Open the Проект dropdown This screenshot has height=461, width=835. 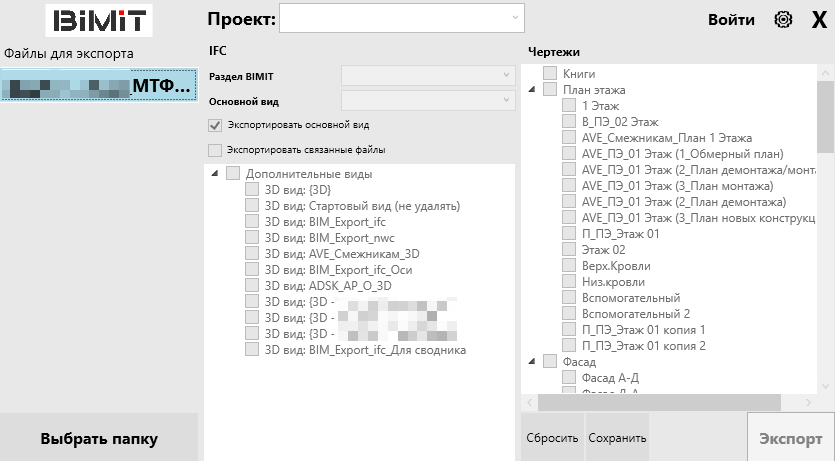401,17
